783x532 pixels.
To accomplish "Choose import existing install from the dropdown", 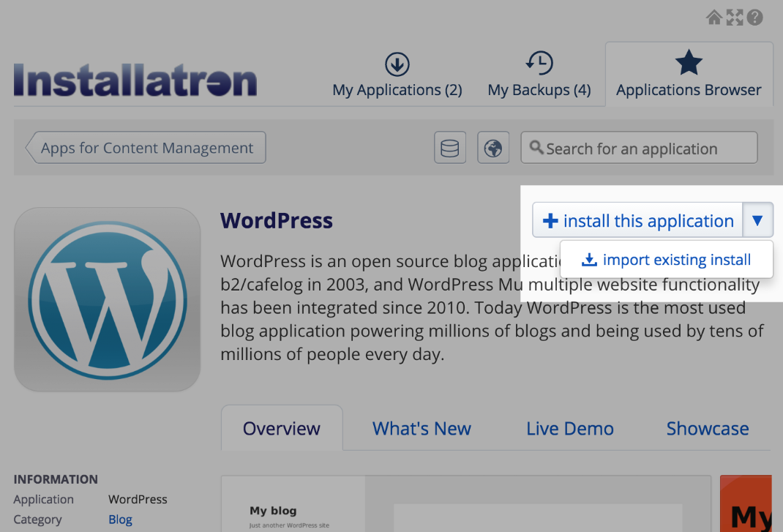I will (x=667, y=260).
